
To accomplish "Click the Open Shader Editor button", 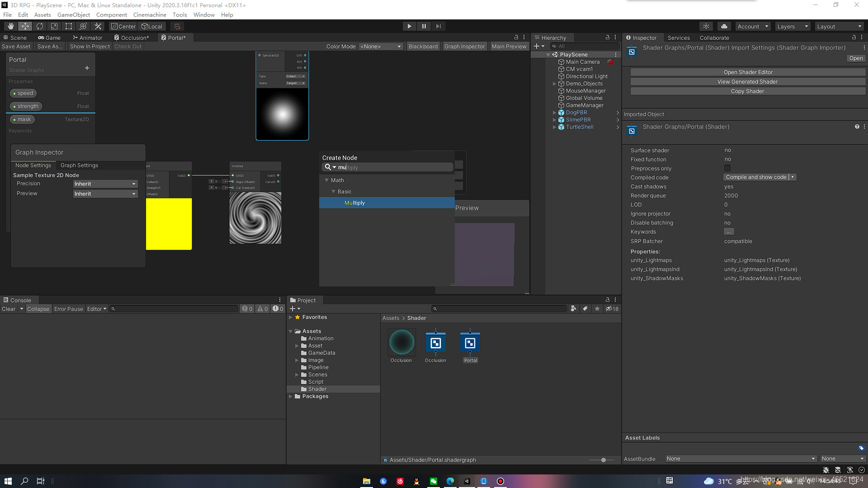I will pyautogui.click(x=748, y=72).
